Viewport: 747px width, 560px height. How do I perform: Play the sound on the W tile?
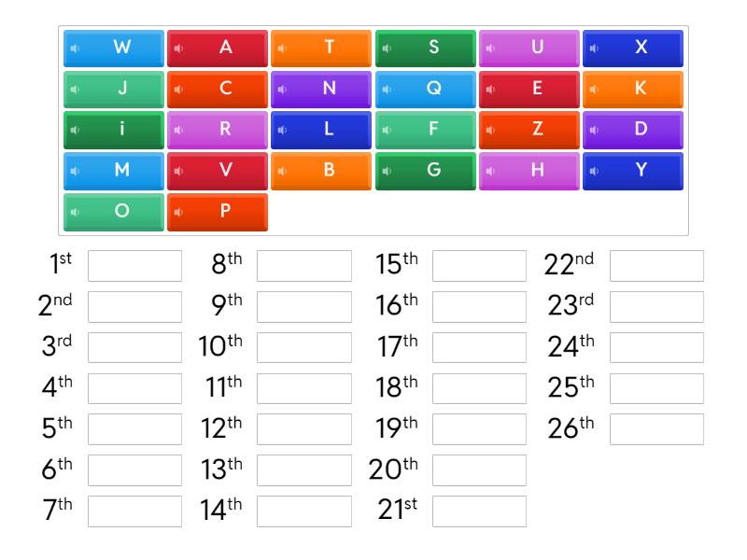pos(77,49)
